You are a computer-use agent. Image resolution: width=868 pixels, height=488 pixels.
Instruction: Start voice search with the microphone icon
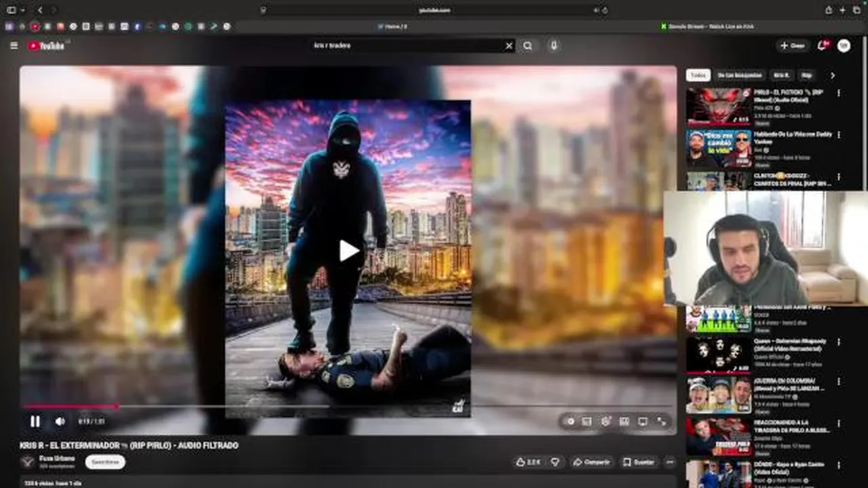coord(554,45)
